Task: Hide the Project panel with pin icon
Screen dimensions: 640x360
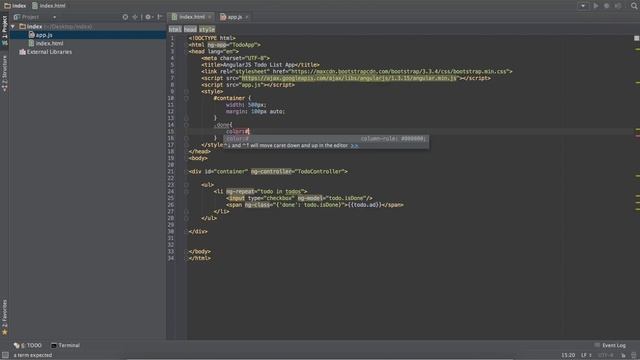Action: point(160,17)
